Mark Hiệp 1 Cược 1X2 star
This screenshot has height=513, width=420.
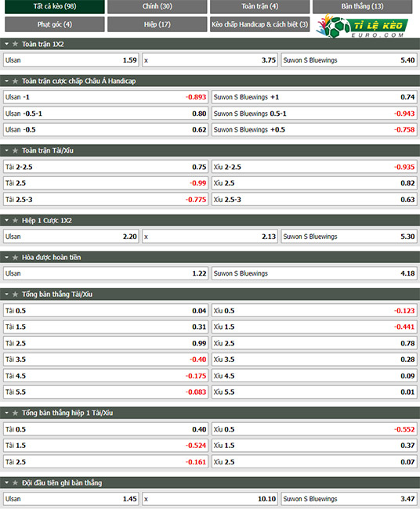pyautogui.click(x=15, y=221)
